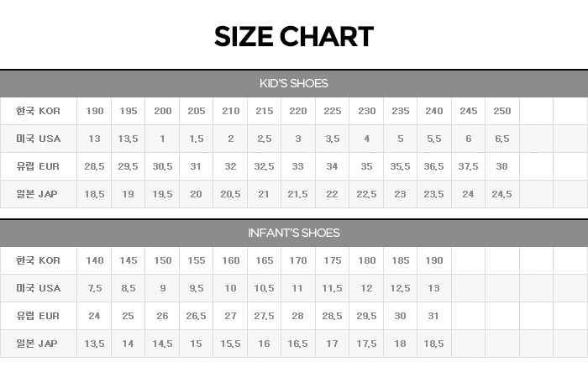Select Japan size 21.5 in Kid's Shoes
588x378 pixels.
[297, 194]
